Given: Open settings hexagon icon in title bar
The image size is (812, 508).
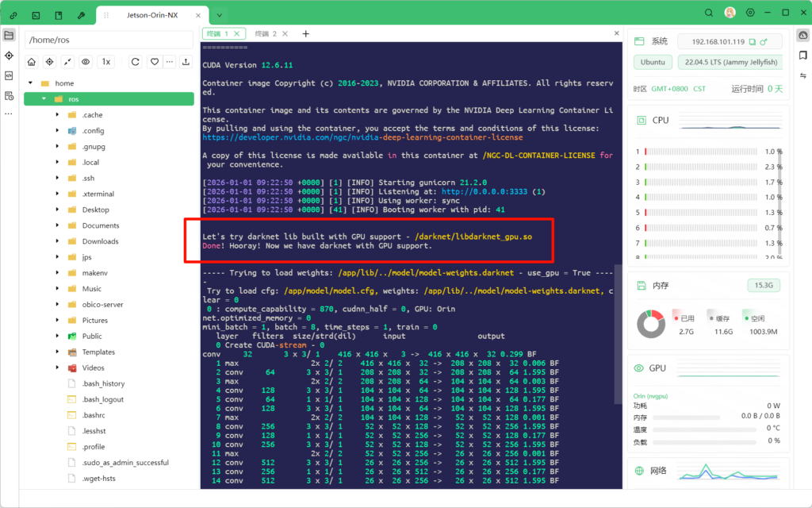Looking at the screenshot, I should [x=750, y=13].
